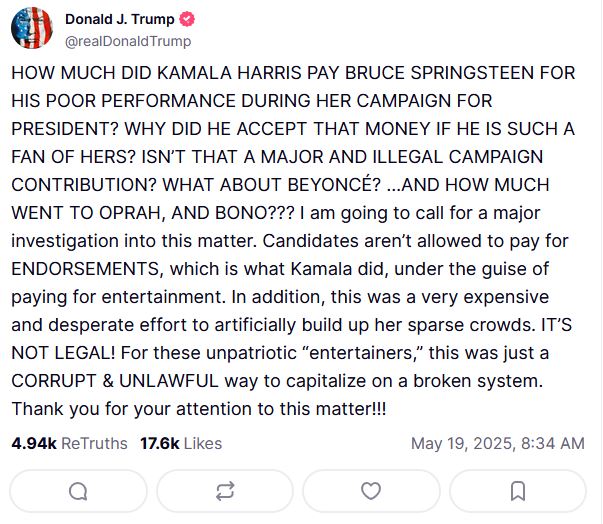Like the post with the heart icon

pyautogui.click(x=371, y=491)
